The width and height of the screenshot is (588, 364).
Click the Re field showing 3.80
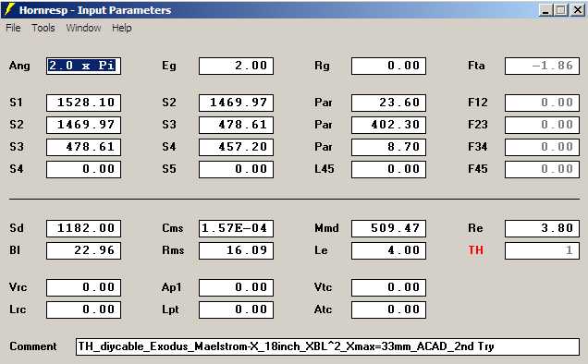point(542,228)
